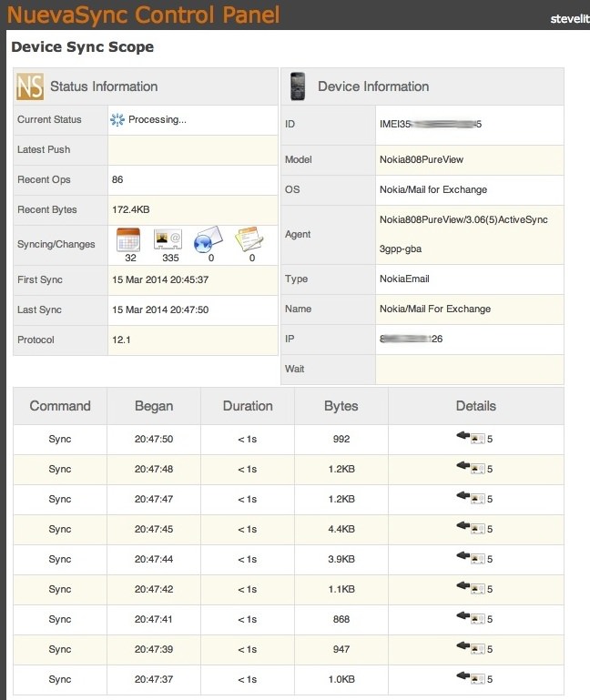
Task: Click the Duration column header
Action: tap(248, 406)
